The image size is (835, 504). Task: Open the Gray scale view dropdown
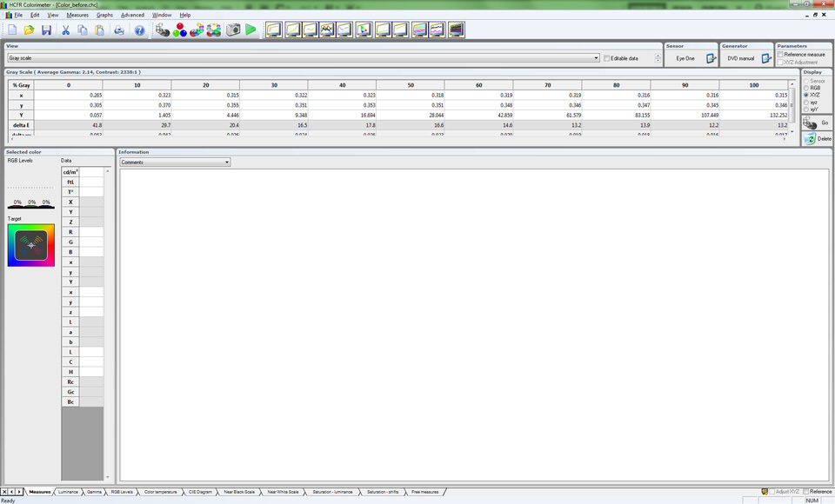pyautogui.click(x=304, y=58)
